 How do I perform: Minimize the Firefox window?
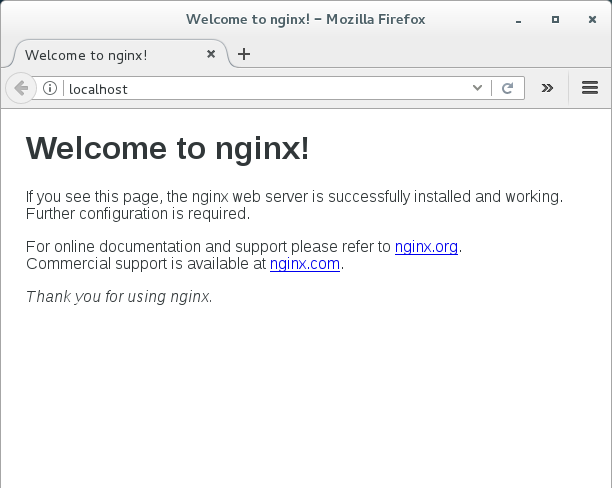click(x=518, y=20)
